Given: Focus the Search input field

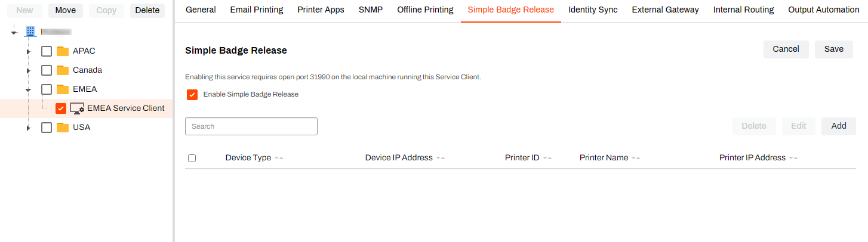Looking at the screenshot, I should pyautogui.click(x=251, y=126).
